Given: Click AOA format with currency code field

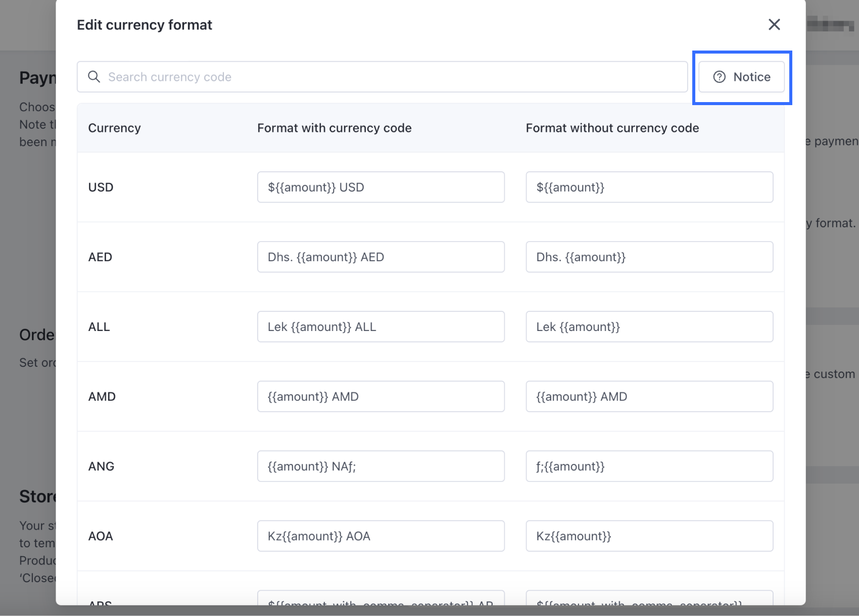Looking at the screenshot, I should [x=380, y=536].
